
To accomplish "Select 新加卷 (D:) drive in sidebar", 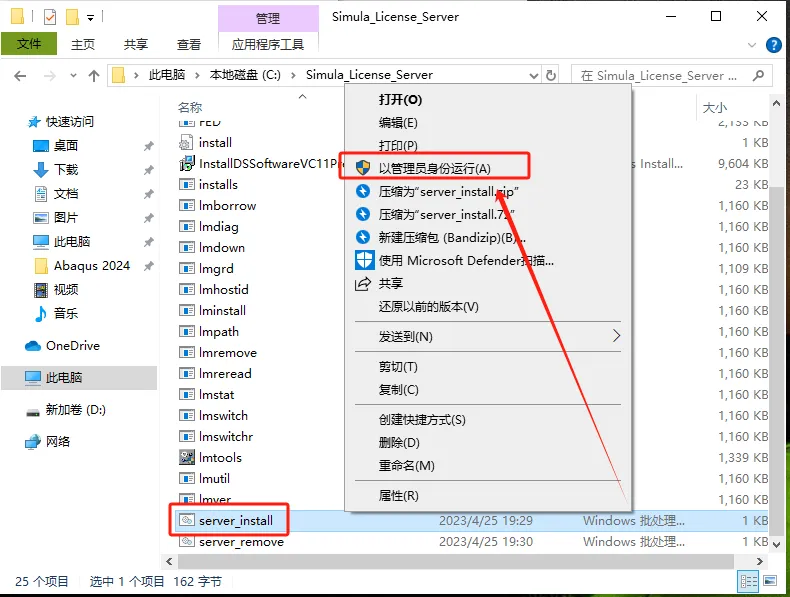I will (76, 410).
